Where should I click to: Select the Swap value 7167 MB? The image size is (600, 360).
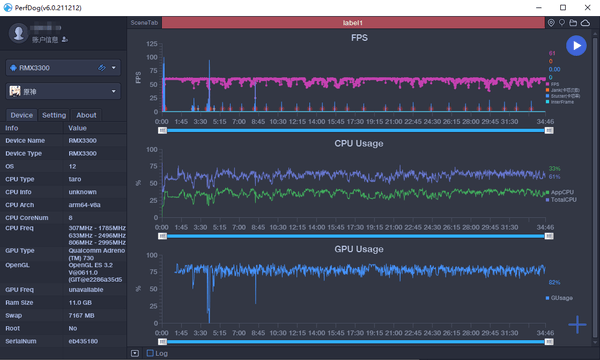81,316
